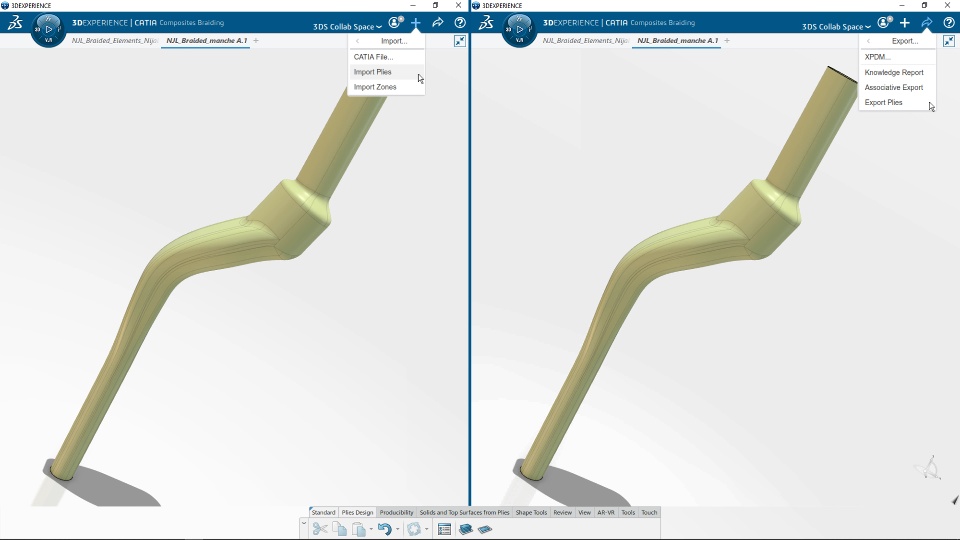Click the compass play button in right window

pos(520,29)
